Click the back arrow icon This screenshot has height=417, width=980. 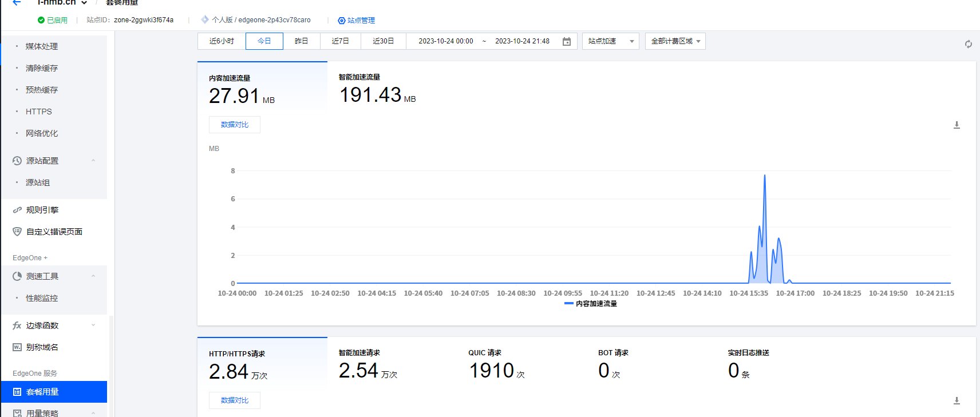(17, 3)
